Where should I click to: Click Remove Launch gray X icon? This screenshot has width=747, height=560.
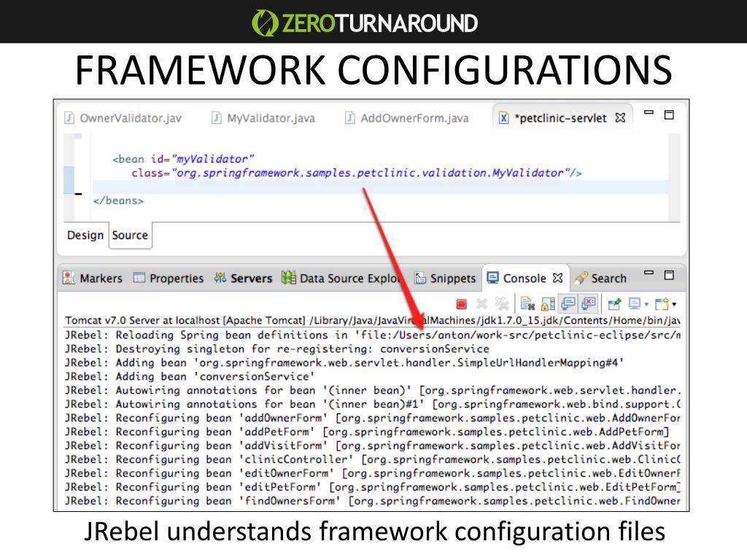coord(481,303)
